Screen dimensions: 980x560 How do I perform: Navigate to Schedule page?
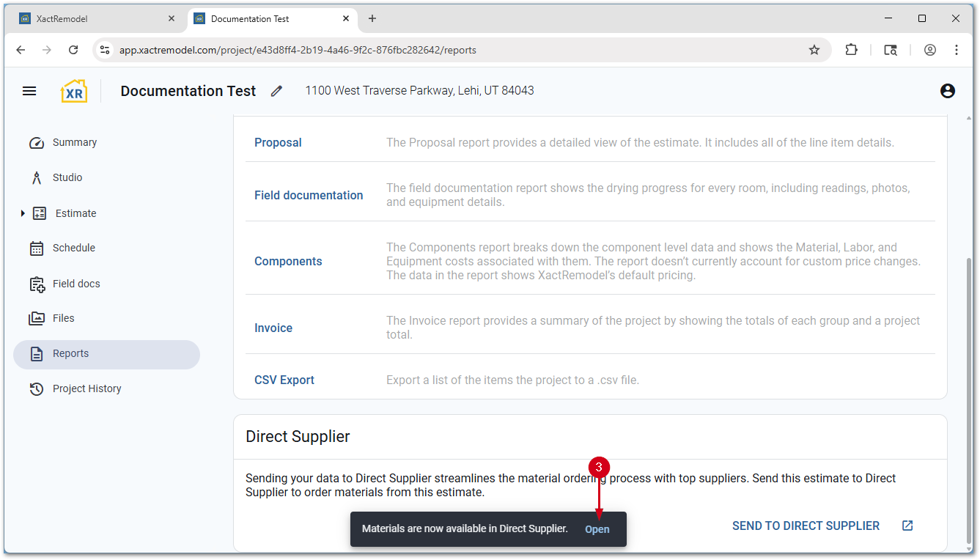tap(73, 248)
